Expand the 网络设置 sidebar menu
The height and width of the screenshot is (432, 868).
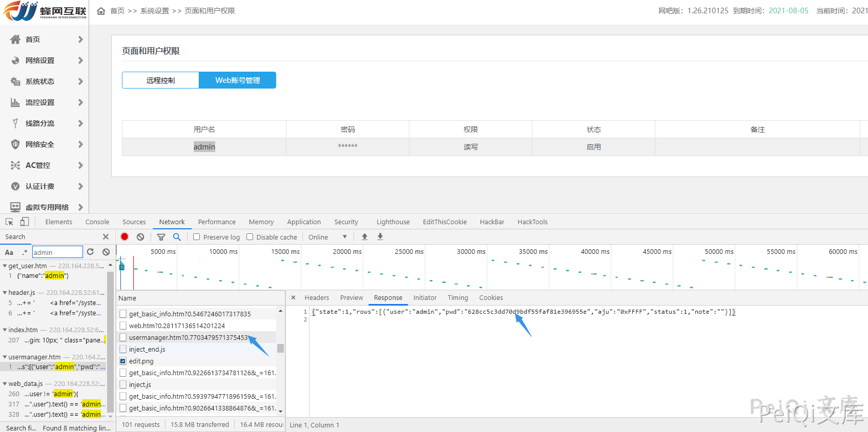pos(46,60)
